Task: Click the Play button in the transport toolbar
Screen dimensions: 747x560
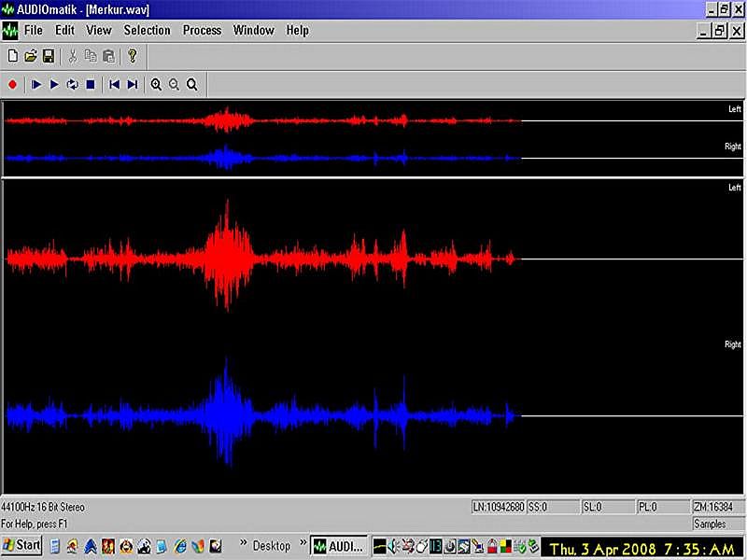Action: point(54,84)
